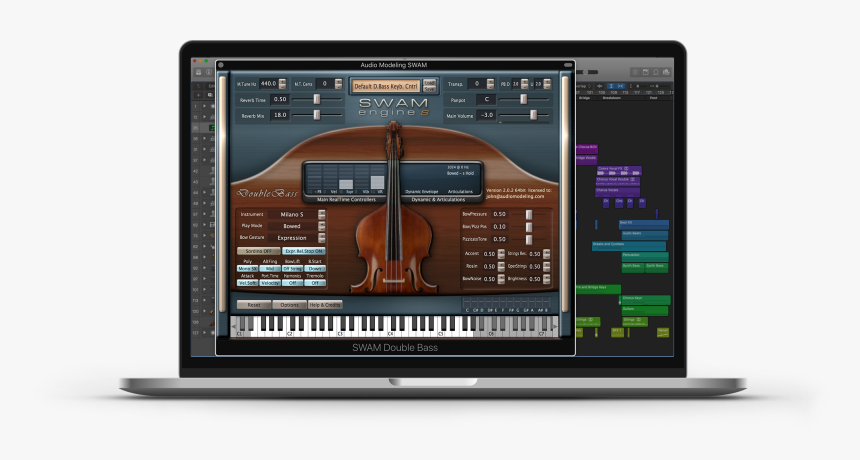
Task: Open Help & Credits
Action: coord(325,305)
